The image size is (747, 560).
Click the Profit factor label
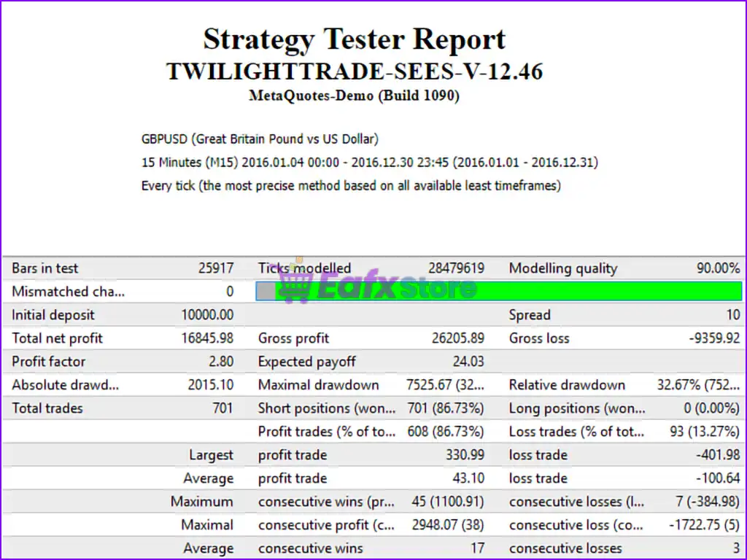coord(49,362)
